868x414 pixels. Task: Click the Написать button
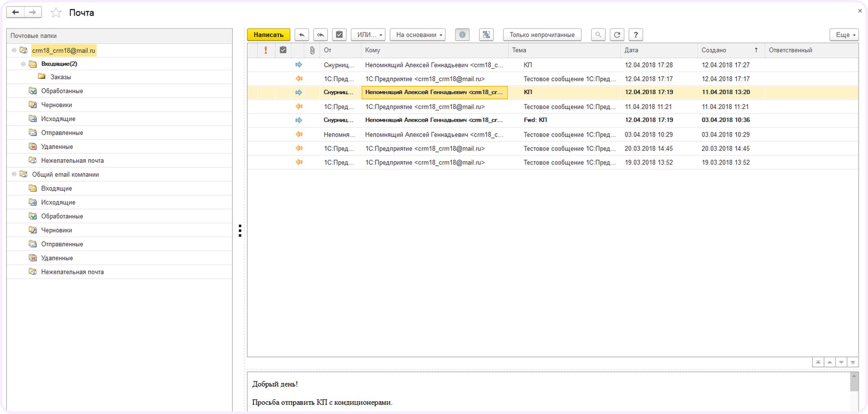[269, 35]
